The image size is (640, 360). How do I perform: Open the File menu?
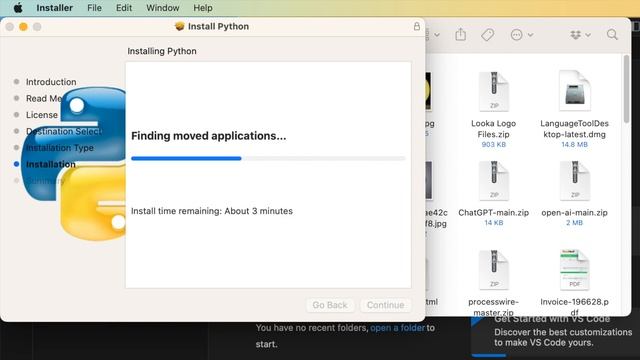point(94,8)
